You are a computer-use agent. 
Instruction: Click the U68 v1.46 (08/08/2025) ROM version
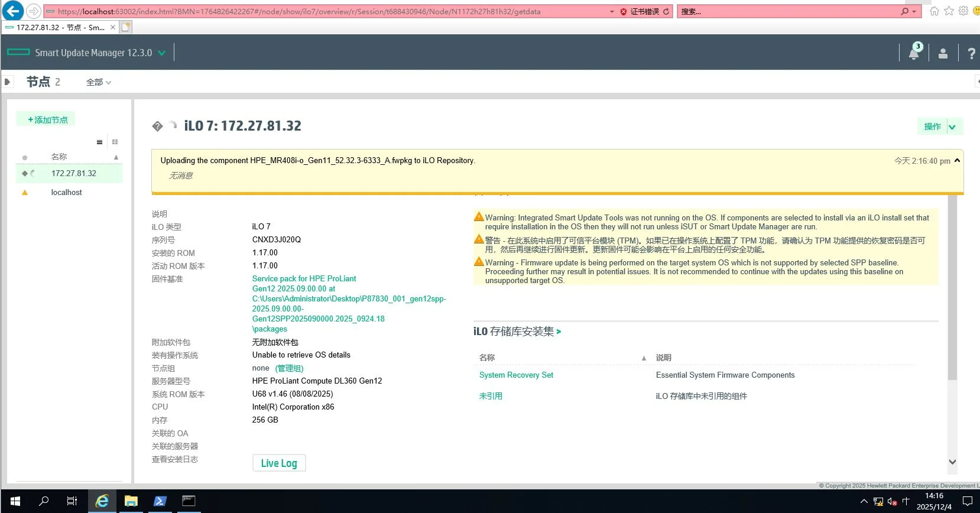click(293, 394)
